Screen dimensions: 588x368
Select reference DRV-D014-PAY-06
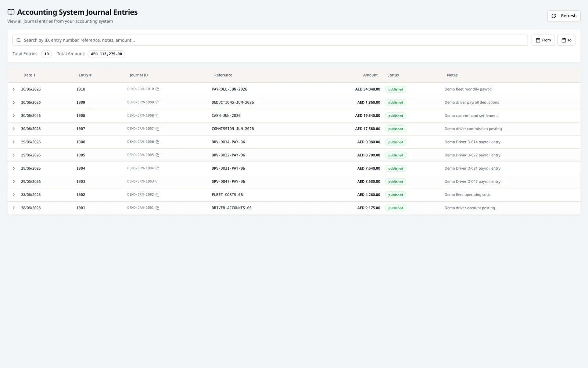[x=228, y=142]
